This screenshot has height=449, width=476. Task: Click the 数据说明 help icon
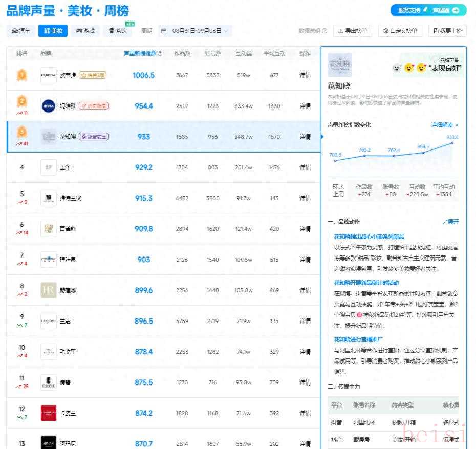pos(324,31)
